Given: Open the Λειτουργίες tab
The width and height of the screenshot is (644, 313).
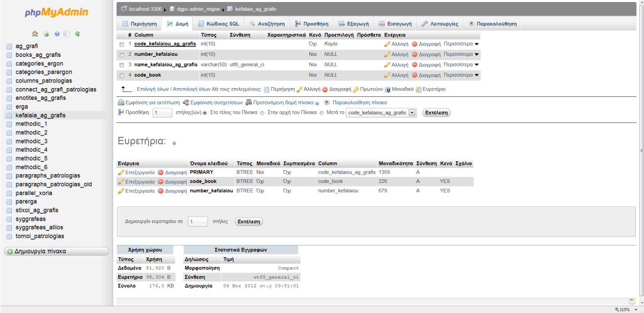Looking at the screenshot, I should [440, 24].
